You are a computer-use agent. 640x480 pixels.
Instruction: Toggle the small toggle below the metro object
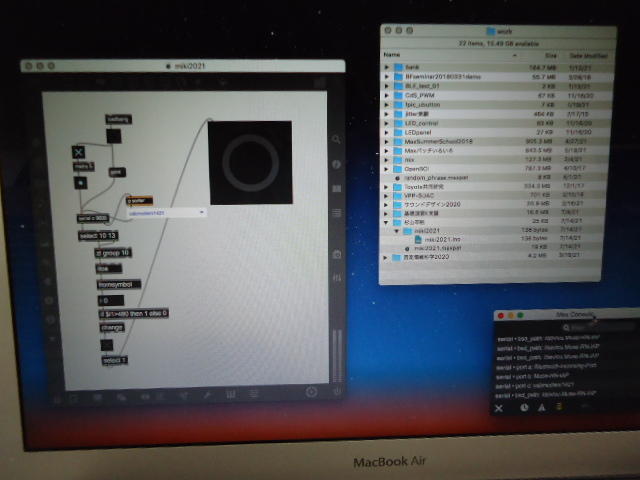tap(80, 183)
